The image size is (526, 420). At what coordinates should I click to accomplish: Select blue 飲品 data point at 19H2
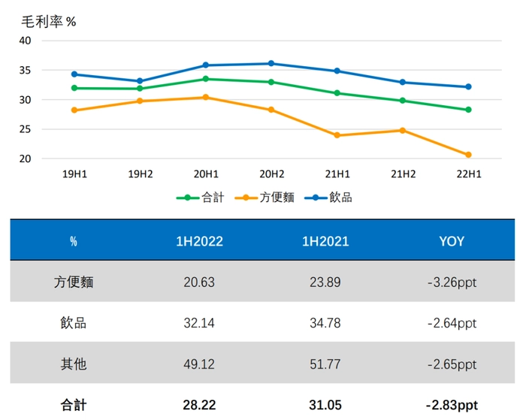coord(140,81)
